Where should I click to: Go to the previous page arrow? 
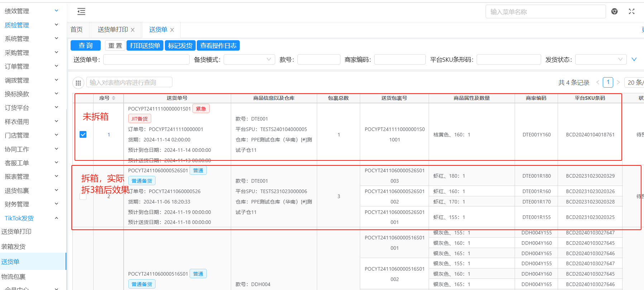point(597,83)
